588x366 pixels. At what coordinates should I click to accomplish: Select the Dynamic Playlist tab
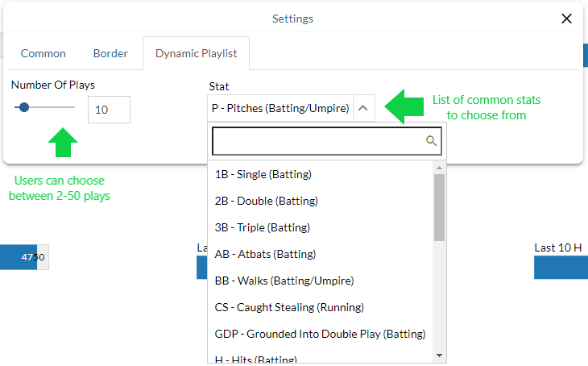pyautogui.click(x=196, y=53)
